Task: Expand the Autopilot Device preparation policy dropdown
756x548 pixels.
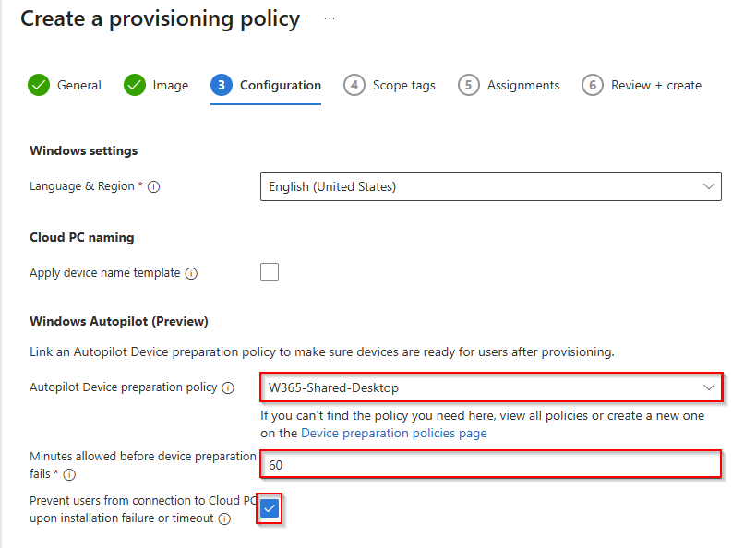Action: pos(490,387)
